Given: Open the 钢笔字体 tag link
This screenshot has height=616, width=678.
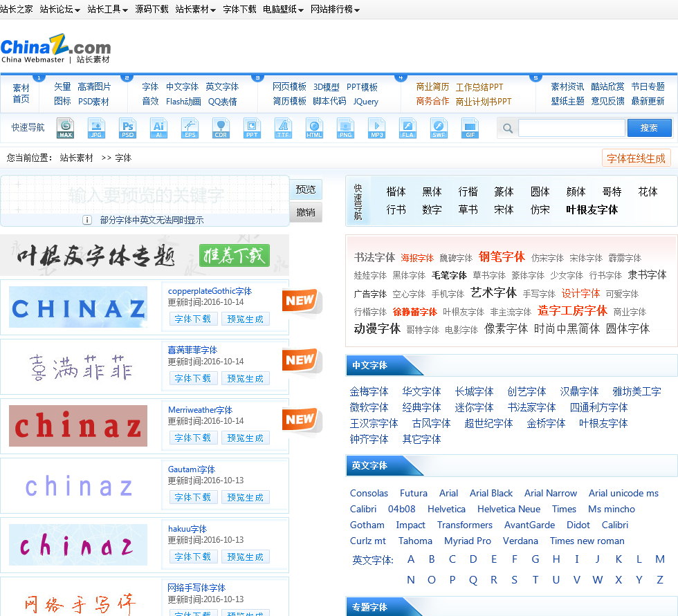Looking at the screenshot, I should click(502, 257).
